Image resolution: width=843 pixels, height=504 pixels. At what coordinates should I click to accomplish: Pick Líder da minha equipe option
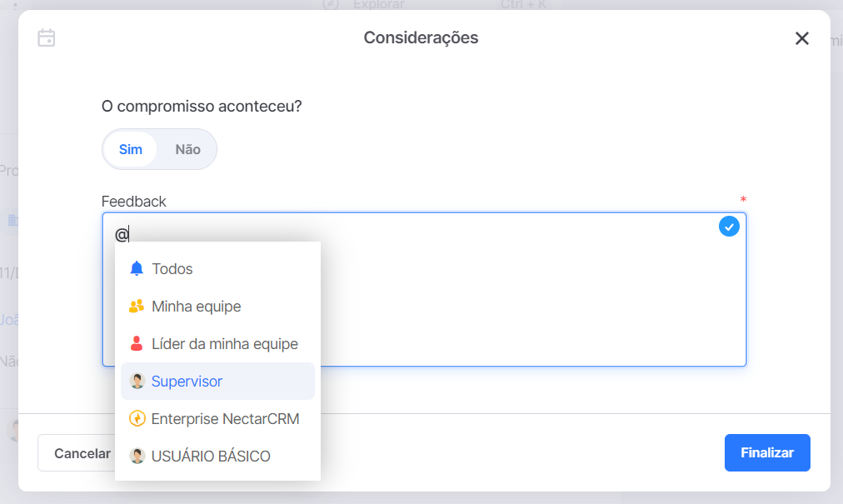coord(217,344)
